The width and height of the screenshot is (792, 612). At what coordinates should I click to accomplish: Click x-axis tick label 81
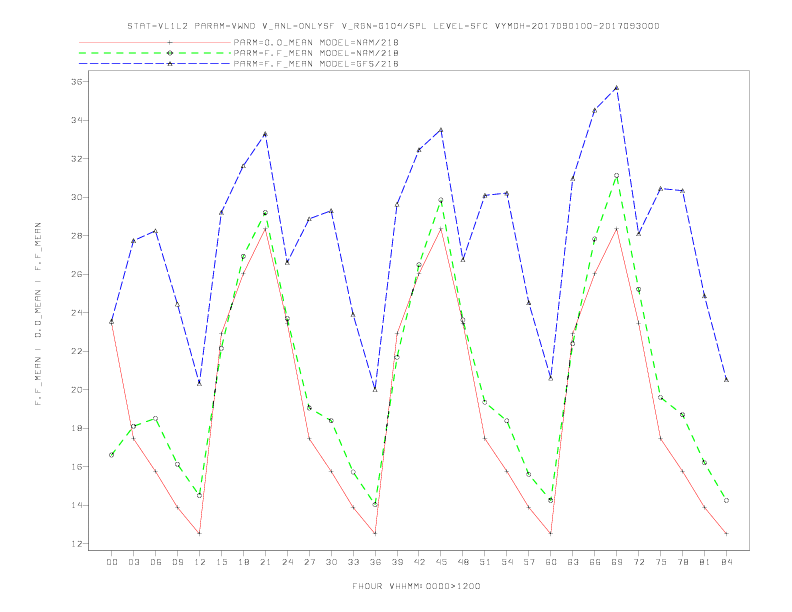tap(705, 562)
